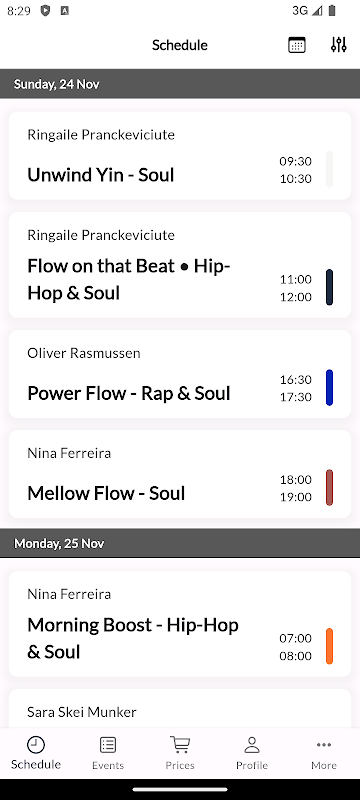Open the schedule filter sliders icon
360x800 pixels.
[x=339, y=45]
